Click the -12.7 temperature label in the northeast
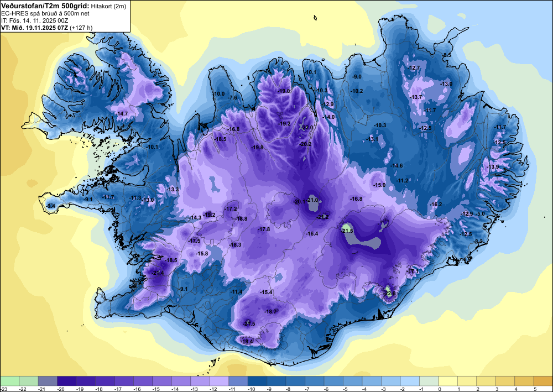This screenshot has width=553, height=392. (414, 67)
